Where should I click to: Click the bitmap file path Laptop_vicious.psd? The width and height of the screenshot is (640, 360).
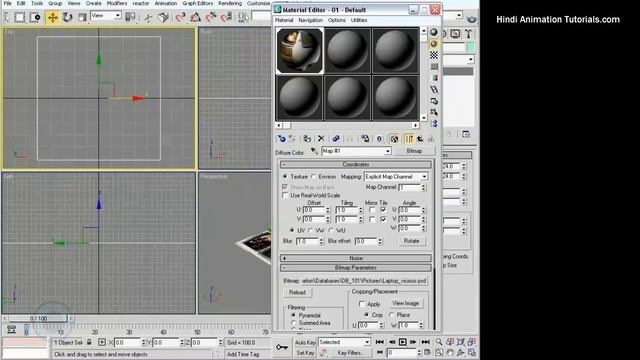(364, 281)
